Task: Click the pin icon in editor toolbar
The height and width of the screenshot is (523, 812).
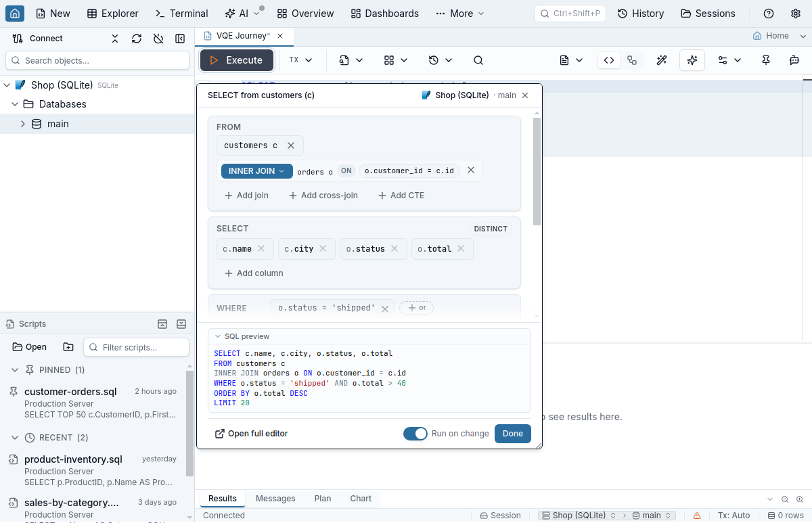Action: tap(766, 60)
